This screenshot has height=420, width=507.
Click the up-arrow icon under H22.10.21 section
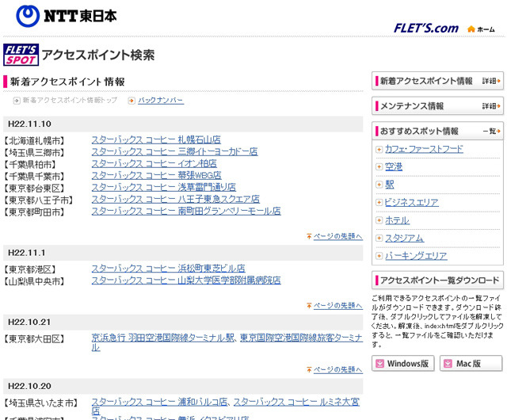coord(309,369)
